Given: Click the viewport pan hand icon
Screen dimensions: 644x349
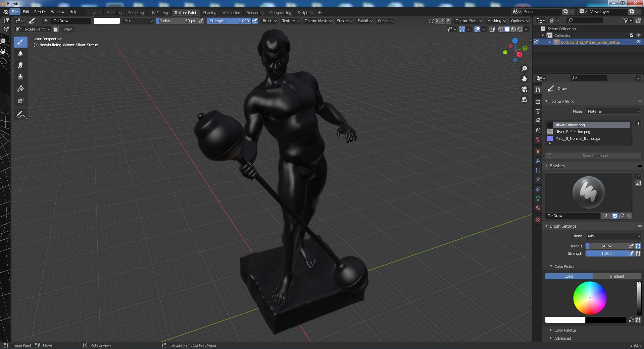Looking at the screenshot, I should pyautogui.click(x=524, y=79).
